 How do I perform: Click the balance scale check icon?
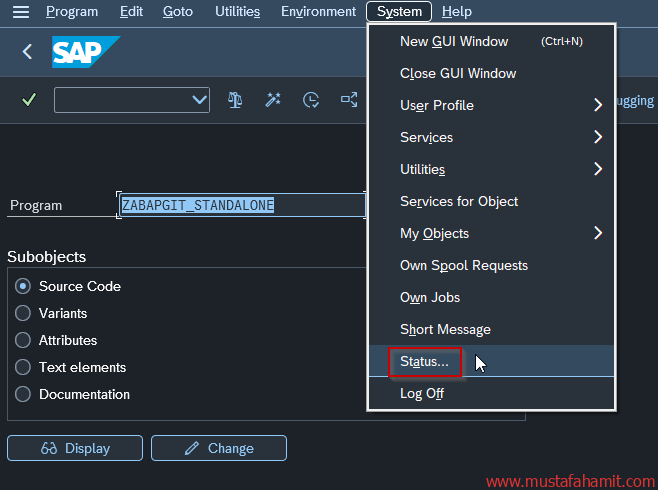[235, 99]
